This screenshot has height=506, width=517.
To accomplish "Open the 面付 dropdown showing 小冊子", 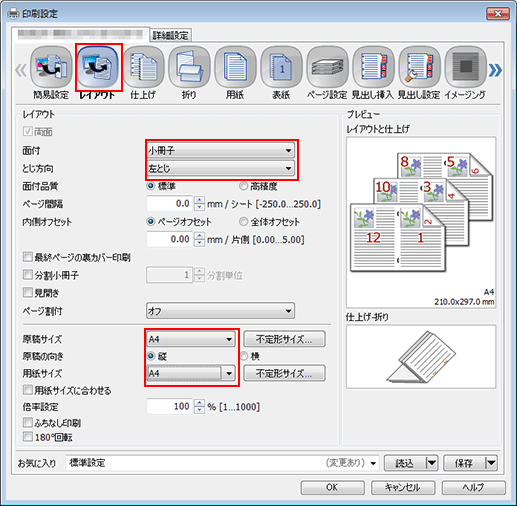I will [x=220, y=151].
